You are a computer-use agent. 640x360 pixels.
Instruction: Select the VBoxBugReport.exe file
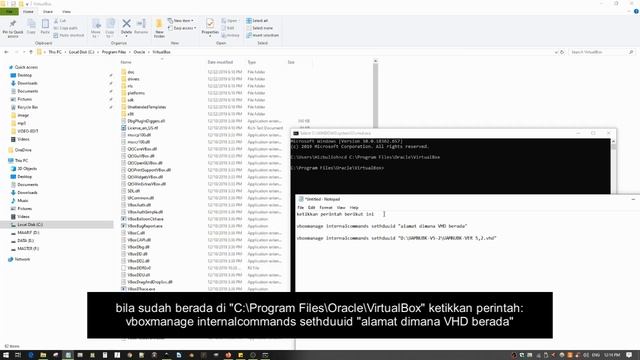click(x=145, y=226)
